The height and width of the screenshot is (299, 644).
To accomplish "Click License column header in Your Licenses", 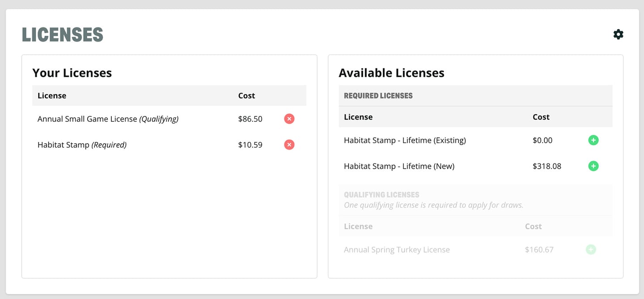I will click(x=52, y=96).
